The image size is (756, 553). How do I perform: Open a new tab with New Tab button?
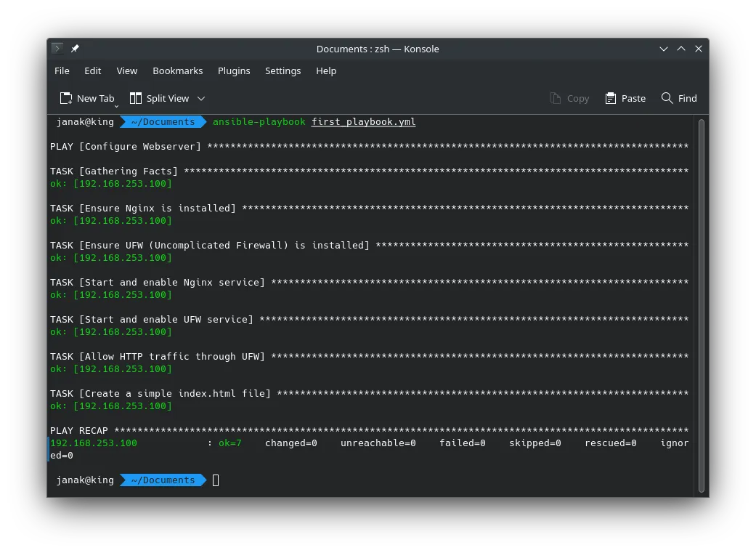pos(87,98)
